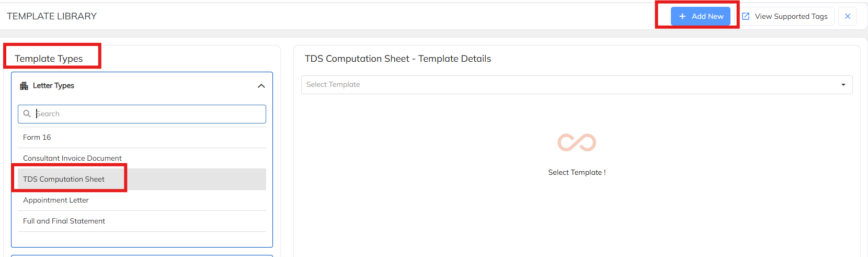Click the Letter Types header label
This screenshot has height=257, width=868.
(x=53, y=86)
